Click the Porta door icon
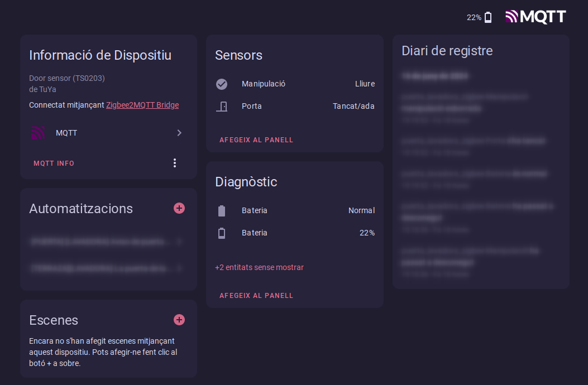The image size is (588, 385). [222, 106]
